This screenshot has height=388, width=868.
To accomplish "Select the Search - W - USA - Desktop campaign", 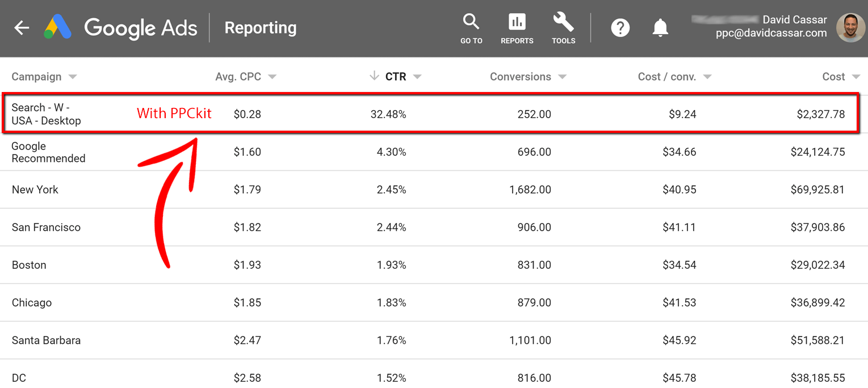I will pyautogui.click(x=46, y=114).
